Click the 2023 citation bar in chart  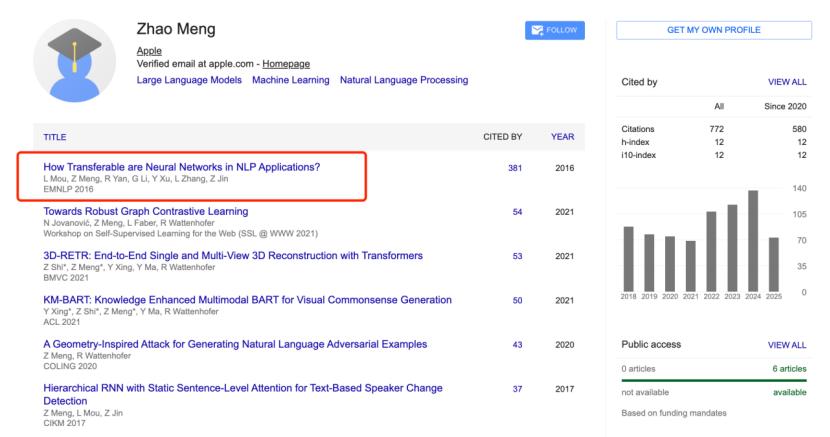click(x=732, y=249)
